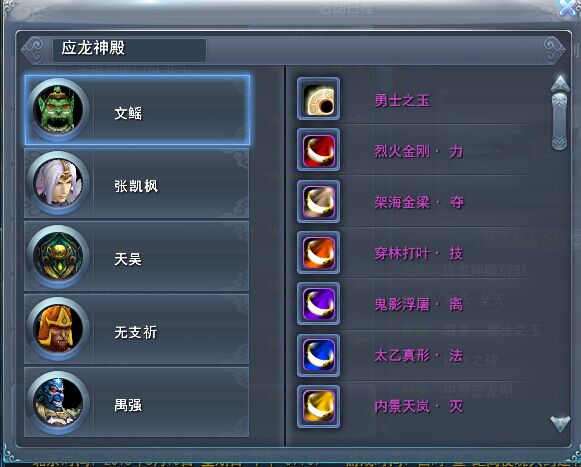Select the yellow 内景天岚·灭 ring icon

tap(318, 406)
